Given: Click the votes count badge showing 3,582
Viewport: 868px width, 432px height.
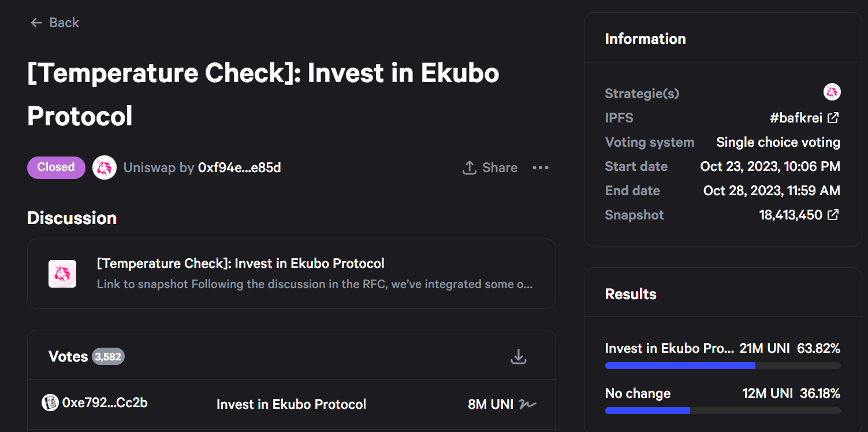Looking at the screenshot, I should [110, 356].
